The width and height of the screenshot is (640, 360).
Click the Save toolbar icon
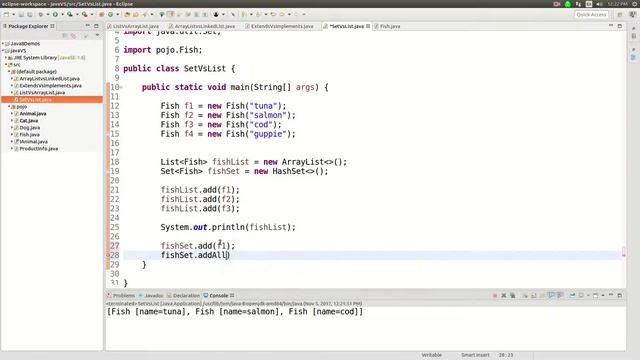pyautogui.click(x=21, y=14)
